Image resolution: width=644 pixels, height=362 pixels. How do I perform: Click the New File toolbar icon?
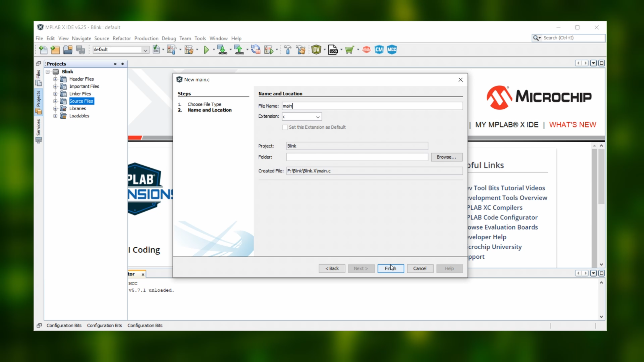(43, 50)
